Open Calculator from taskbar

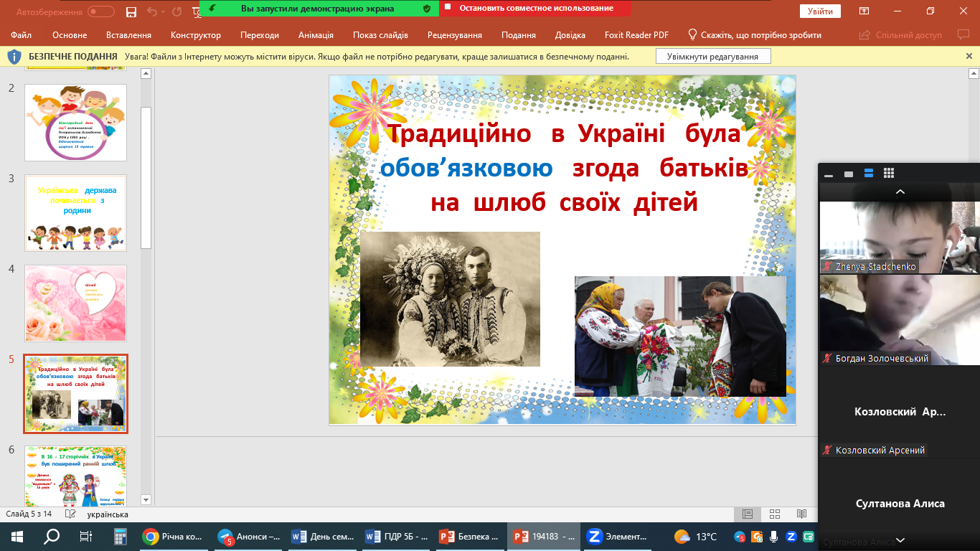point(121,536)
